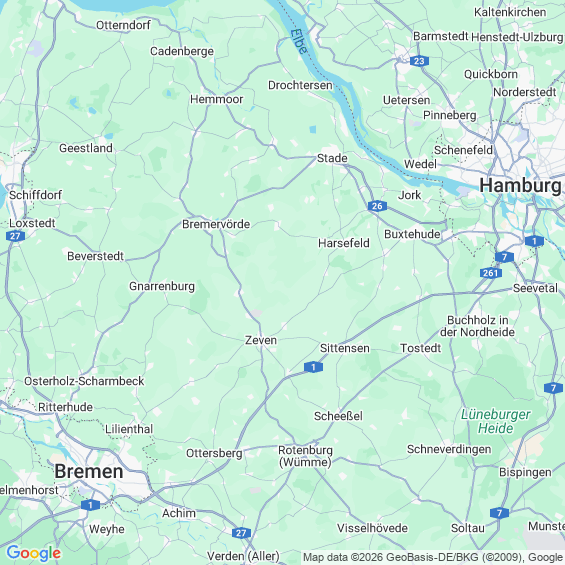This screenshot has height=565, width=565.
Task: Select the Hamburg city label
Action: tap(520, 186)
